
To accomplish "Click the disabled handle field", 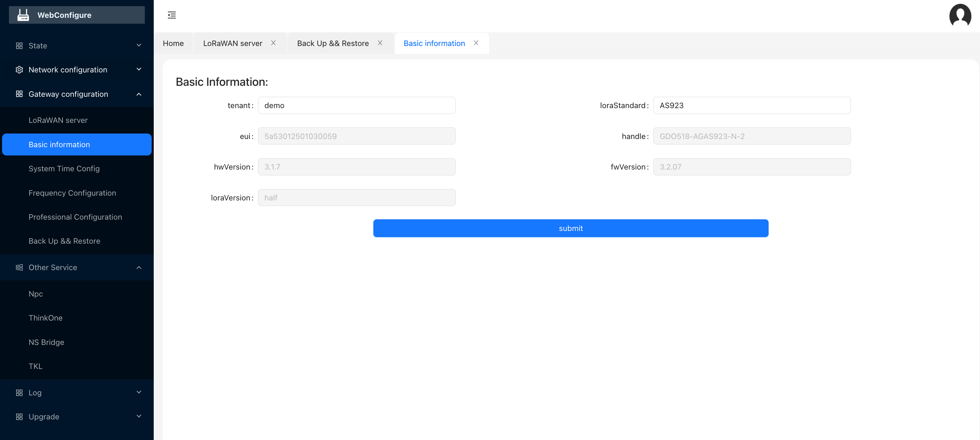I will (752, 136).
